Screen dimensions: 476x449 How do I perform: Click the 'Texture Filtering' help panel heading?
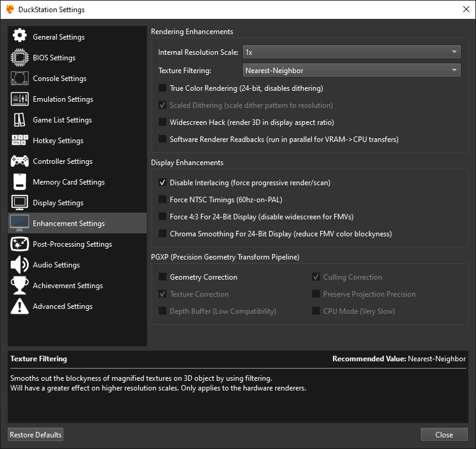click(x=38, y=358)
